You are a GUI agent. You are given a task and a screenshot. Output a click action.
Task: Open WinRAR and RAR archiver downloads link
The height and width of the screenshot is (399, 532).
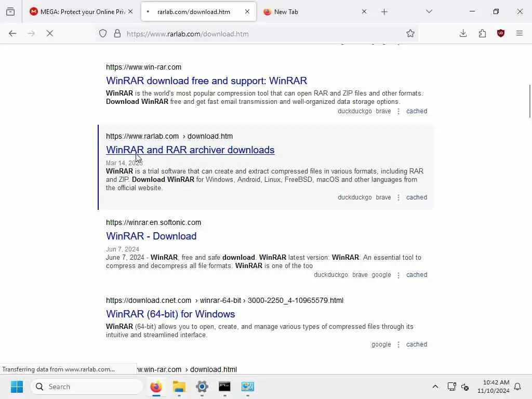[x=190, y=150]
